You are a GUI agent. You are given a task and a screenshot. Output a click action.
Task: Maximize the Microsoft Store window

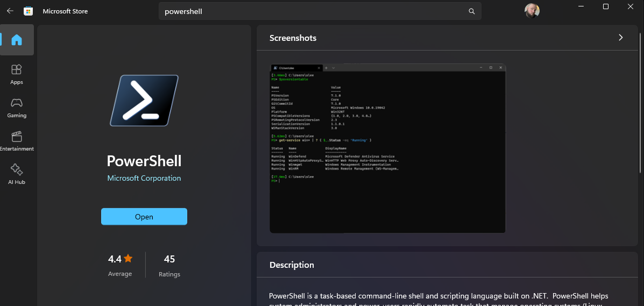click(606, 6)
